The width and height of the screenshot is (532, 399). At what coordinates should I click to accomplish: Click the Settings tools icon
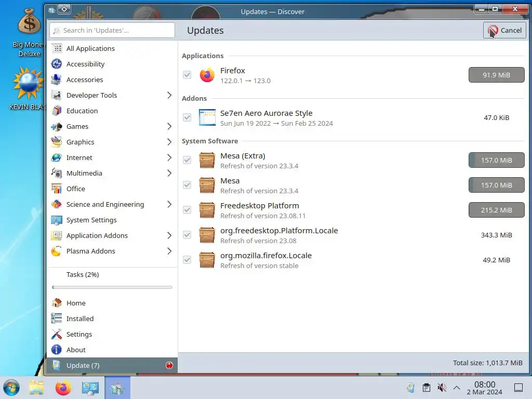[x=57, y=334]
